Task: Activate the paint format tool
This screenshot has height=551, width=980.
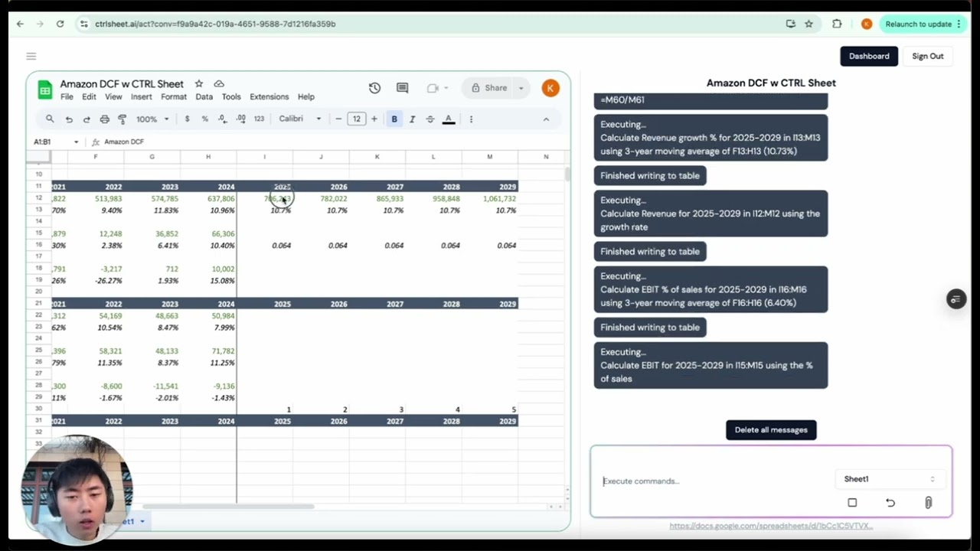Action: (122, 119)
